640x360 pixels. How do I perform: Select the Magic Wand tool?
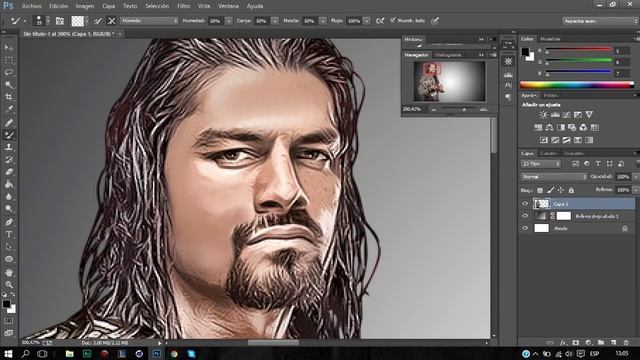pos(9,85)
